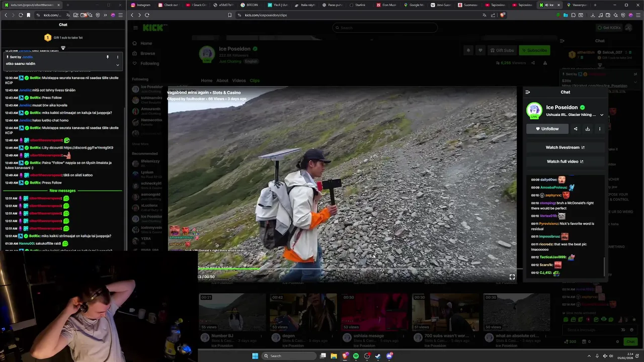Click New messages divider in popout chat

tap(62, 191)
